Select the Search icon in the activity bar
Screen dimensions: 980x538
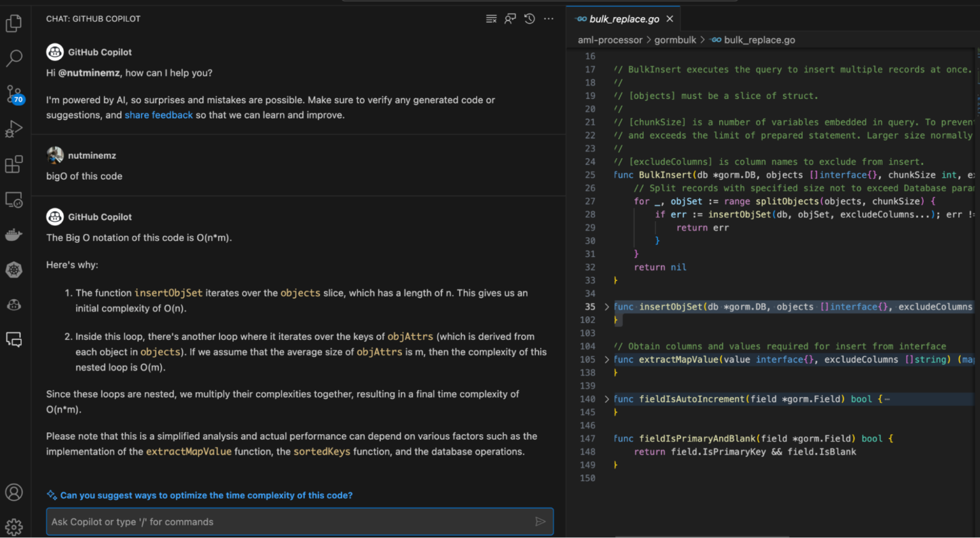(x=14, y=58)
